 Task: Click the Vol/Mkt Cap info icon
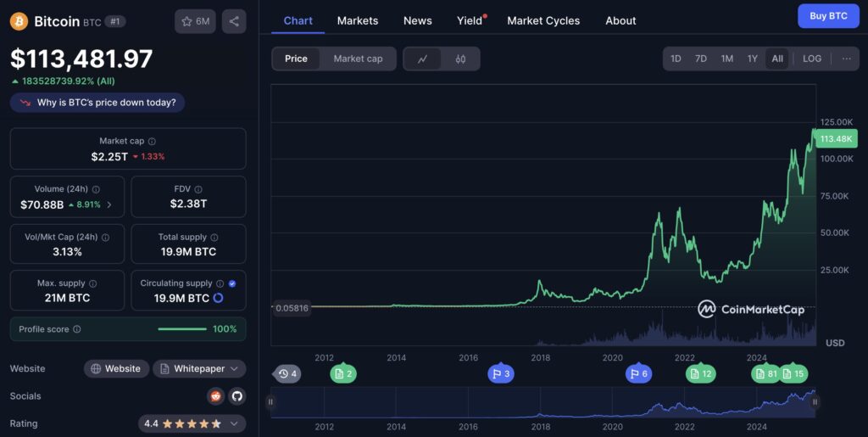click(105, 237)
